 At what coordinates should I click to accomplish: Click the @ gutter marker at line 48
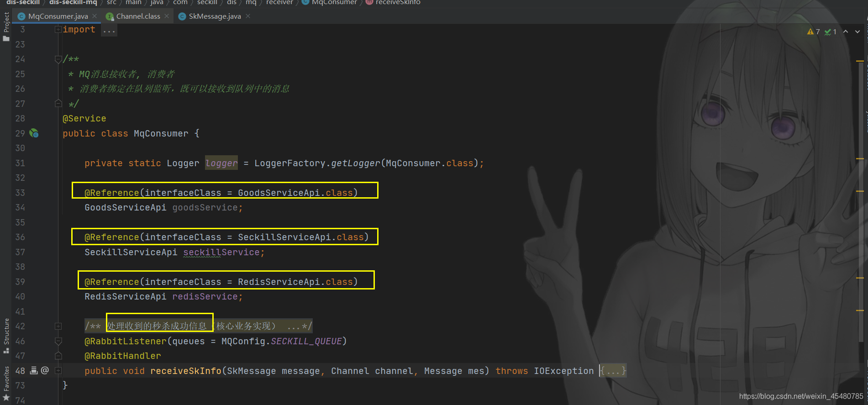coord(45,370)
